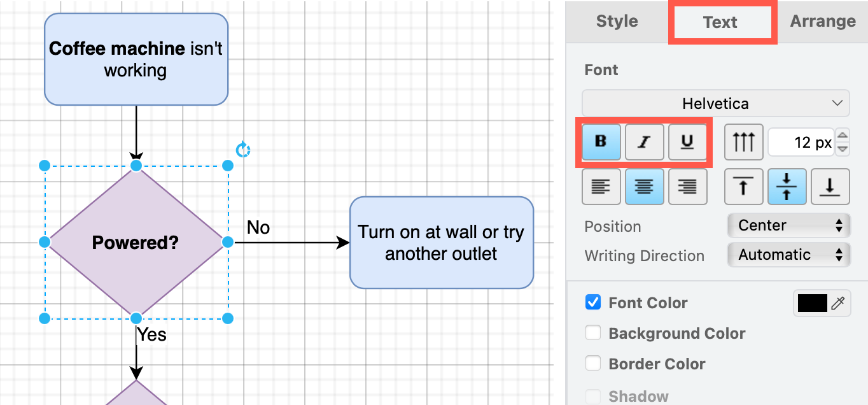Select right text alignment
The width and height of the screenshot is (868, 405).
(x=687, y=186)
